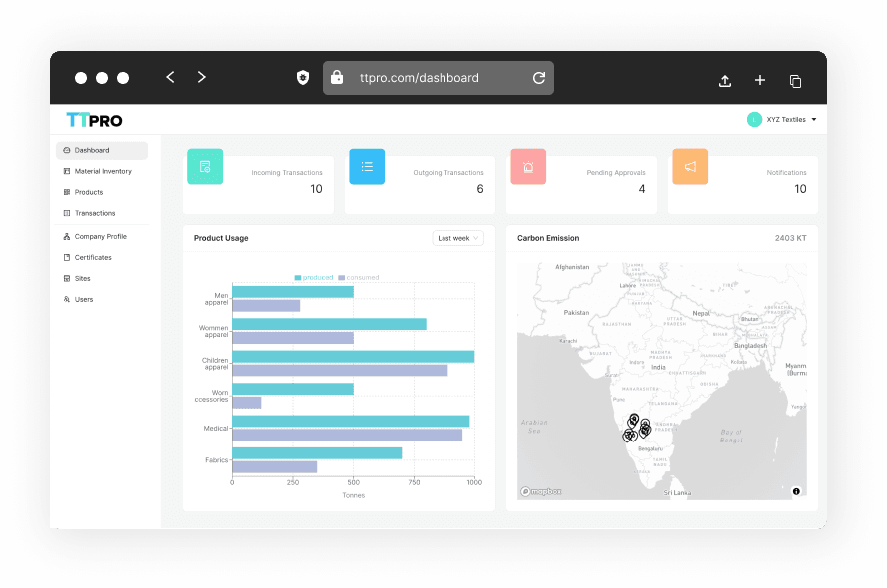
Task: Click the Fabrics produced bar
Action: pos(317,453)
